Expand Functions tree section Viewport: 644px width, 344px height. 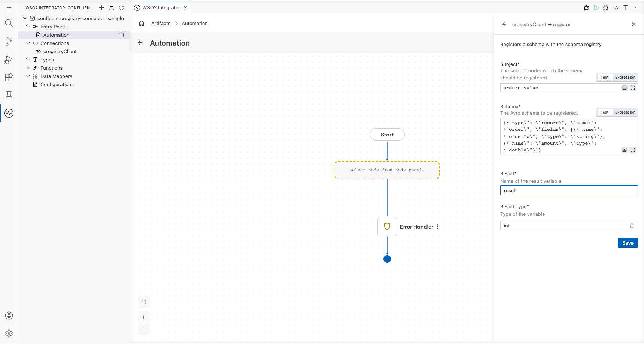pos(28,68)
